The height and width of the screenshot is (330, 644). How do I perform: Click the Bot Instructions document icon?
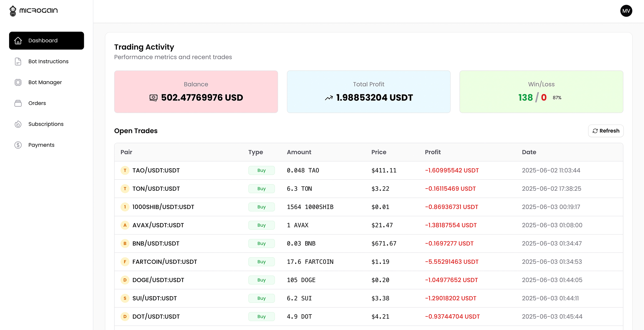(x=18, y=61)
